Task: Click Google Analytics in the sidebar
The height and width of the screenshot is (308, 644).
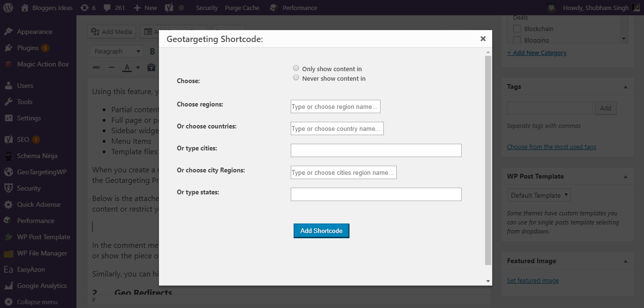Action: (x=42, y=286)
